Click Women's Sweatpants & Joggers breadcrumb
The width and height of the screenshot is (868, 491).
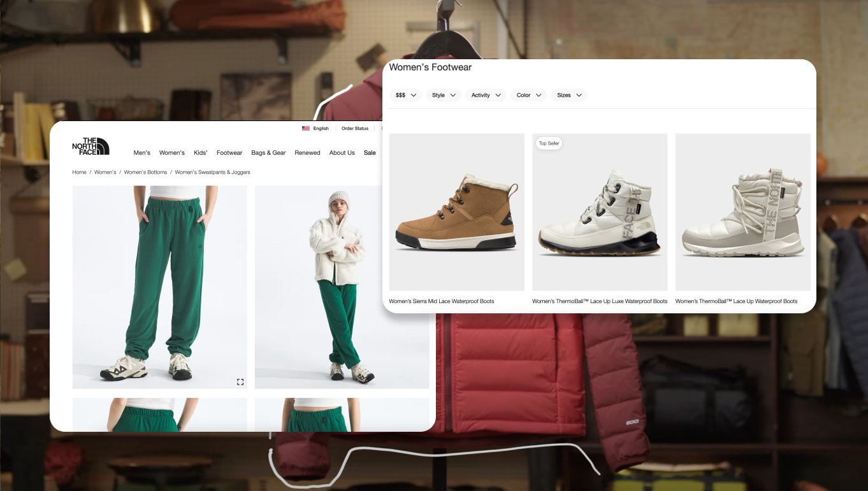coord(212,173)
